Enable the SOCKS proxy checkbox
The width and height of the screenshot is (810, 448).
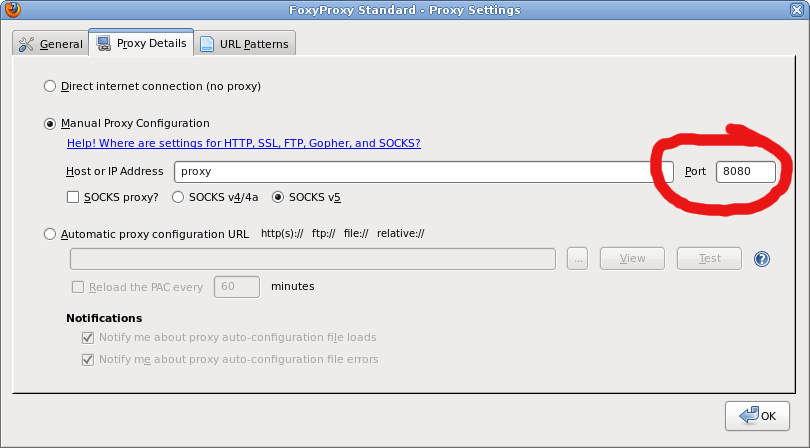pos(73,197)
